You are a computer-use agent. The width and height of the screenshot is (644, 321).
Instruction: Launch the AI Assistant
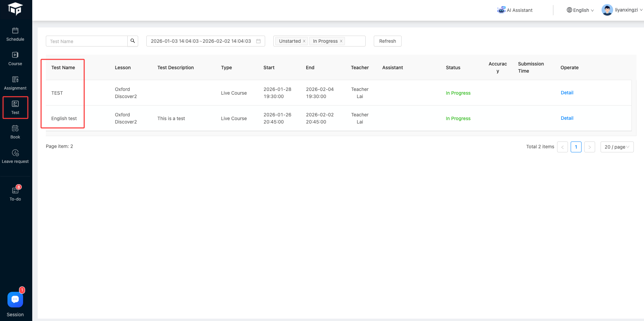point(515,10)
